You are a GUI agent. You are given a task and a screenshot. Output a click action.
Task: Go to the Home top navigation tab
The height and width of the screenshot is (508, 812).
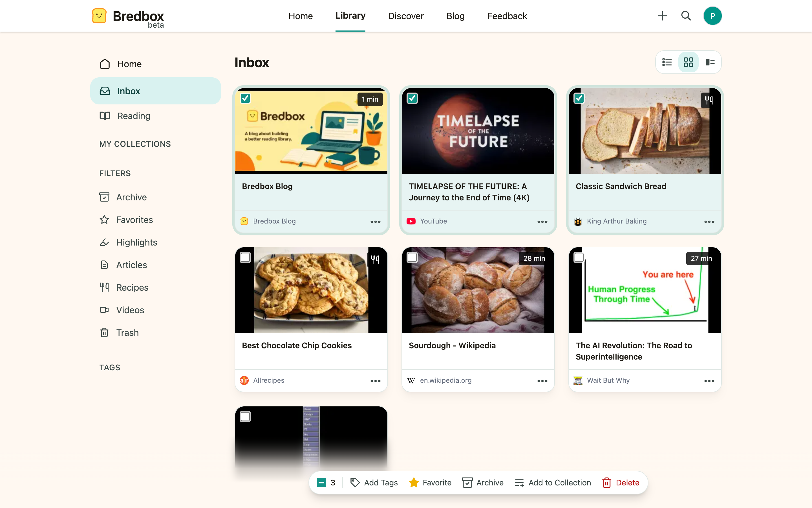pyautogui.click(x=300, y=16)
